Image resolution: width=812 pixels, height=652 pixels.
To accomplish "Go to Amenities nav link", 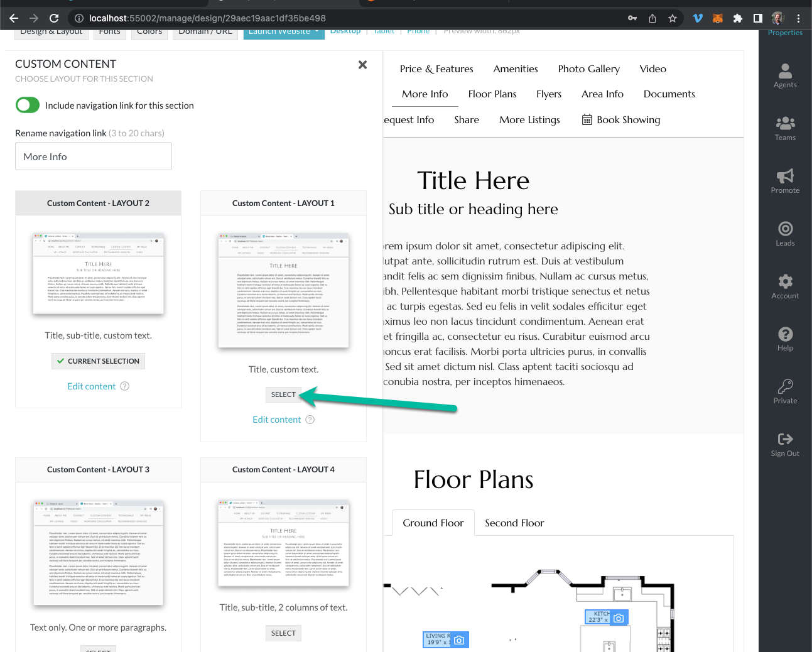I will pyautogui.click(x=516, y=69).
